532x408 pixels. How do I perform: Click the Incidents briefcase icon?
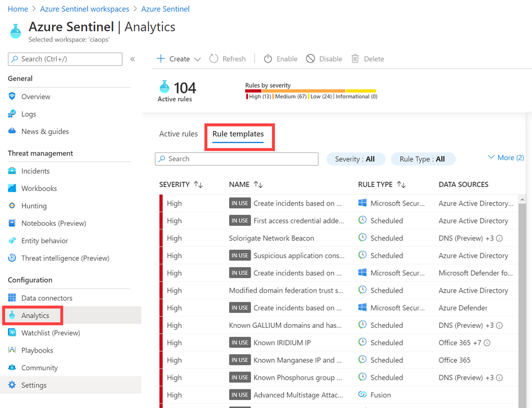[12, 171]
